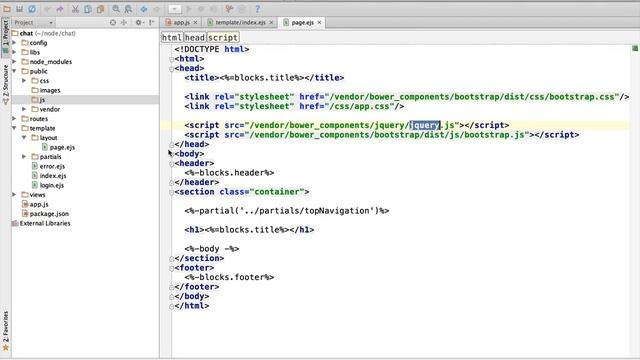Screen dimensions: 640x360
Task: Click the Undo arrow toolbar icon
Action: click(47, 9)
